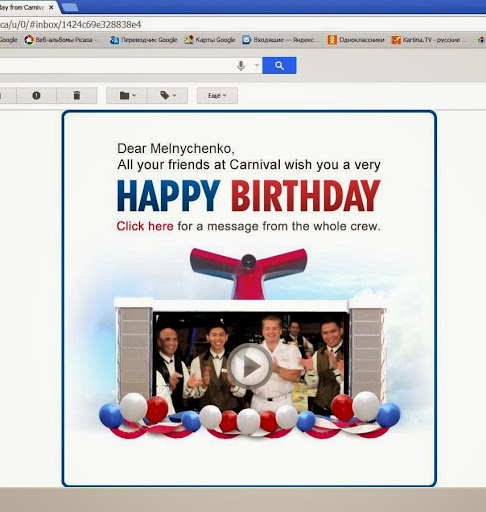Click the Google Maps bookmark icon
486x512 pixels.
189,40
